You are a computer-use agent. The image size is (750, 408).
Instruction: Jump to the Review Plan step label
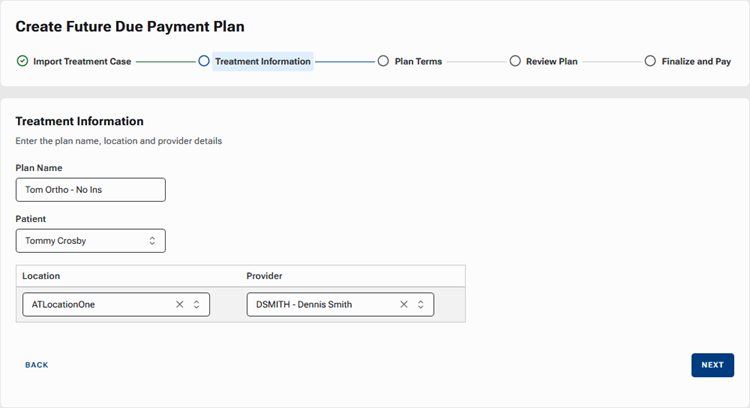click(553, 61)
